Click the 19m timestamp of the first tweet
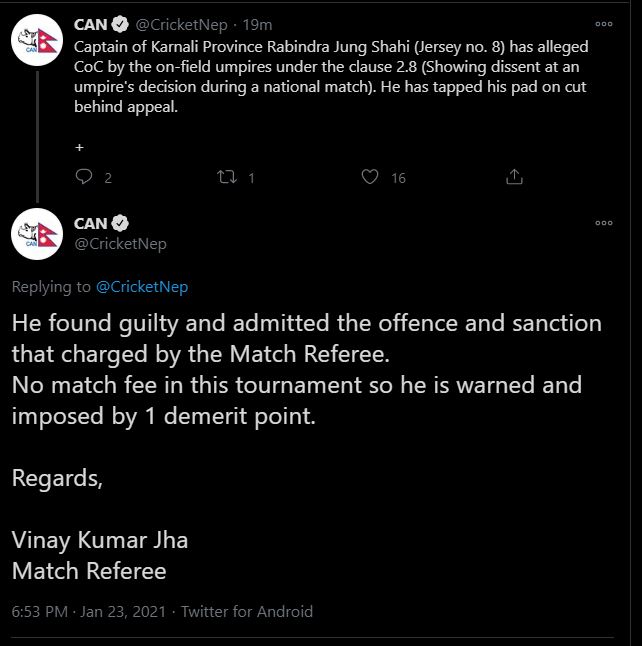Viewport: 642px width, 646px height. click(x=260, y=25)
